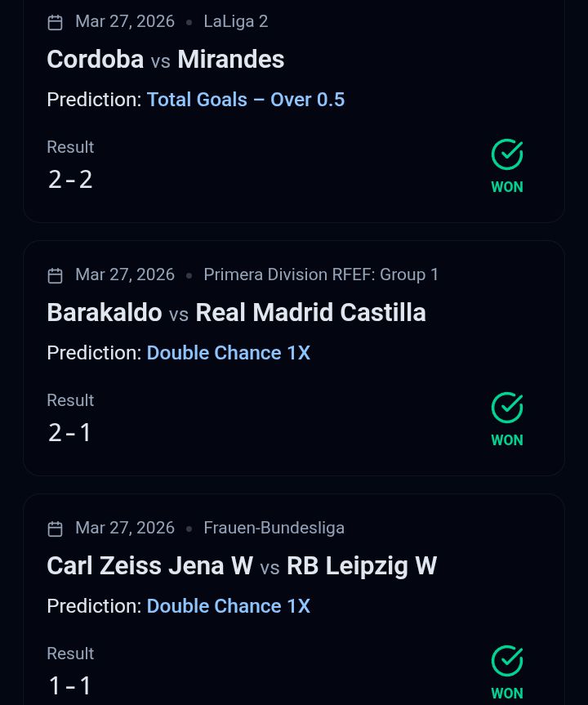Click the calendar icon above Carl Zeiss Jena
Viewport: 588px width, 705px height.
[x=56, y=529]
